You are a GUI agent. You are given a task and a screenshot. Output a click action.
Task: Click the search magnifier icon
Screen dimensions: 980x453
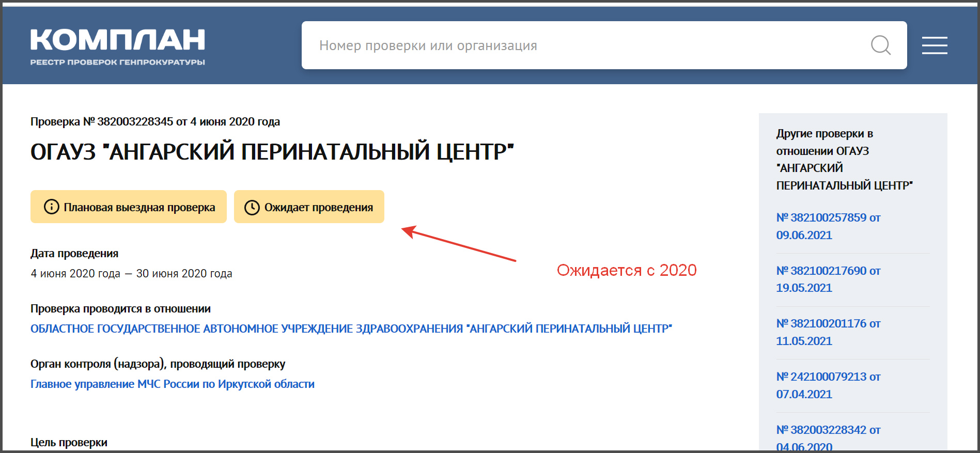pos(881,45)
